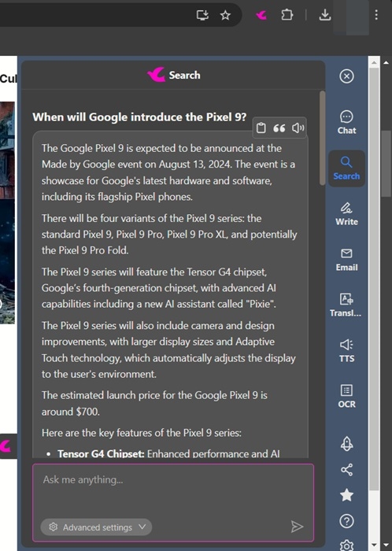
Task: Read the answer aloud with speaker icon
Action: coord(298,128)
